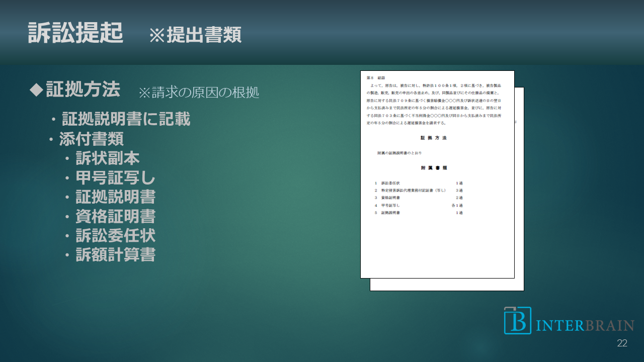This screenshot has width=644, height=362.
Task: Click the slide page number 22
Action: [622, 343]
